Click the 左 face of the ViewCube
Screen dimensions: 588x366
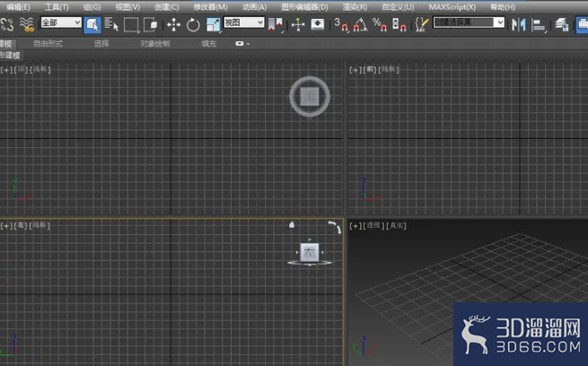[310, 252]
